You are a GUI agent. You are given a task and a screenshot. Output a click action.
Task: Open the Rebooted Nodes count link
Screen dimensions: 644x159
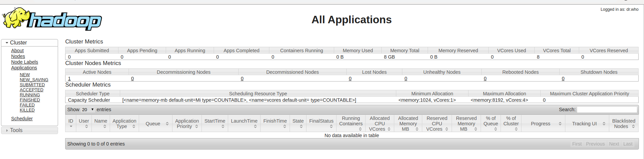[x=485, y=78]
